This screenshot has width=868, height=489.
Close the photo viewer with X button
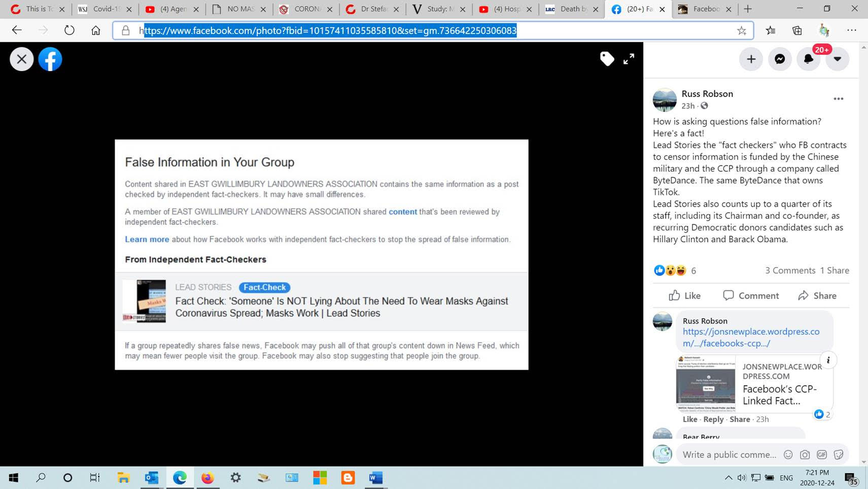click(x=21, y=59)
